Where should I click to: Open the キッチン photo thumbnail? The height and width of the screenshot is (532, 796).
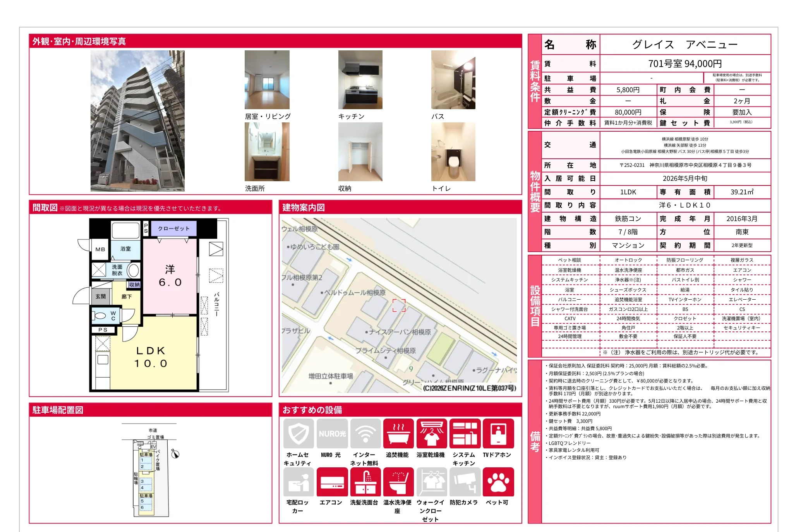[360, 80]
